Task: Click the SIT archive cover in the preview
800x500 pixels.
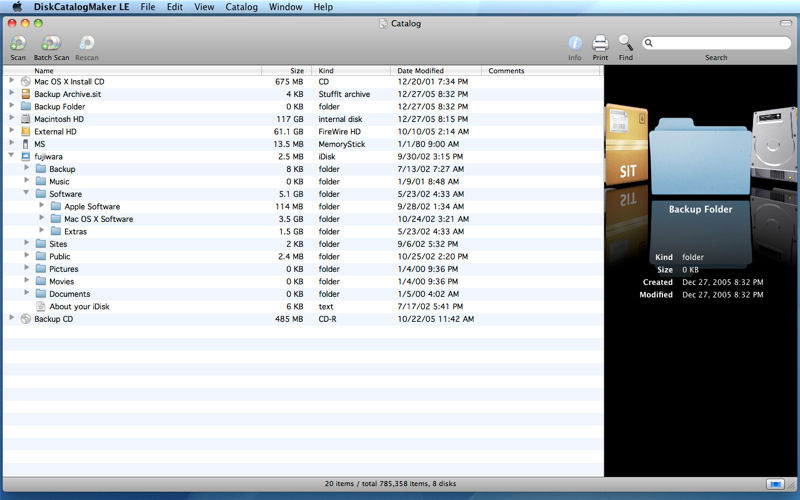Action: click(x=627, y=145)
